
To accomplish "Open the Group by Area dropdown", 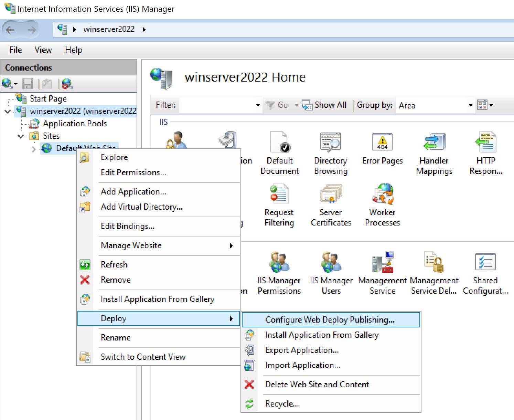I will tap(470, 105).
